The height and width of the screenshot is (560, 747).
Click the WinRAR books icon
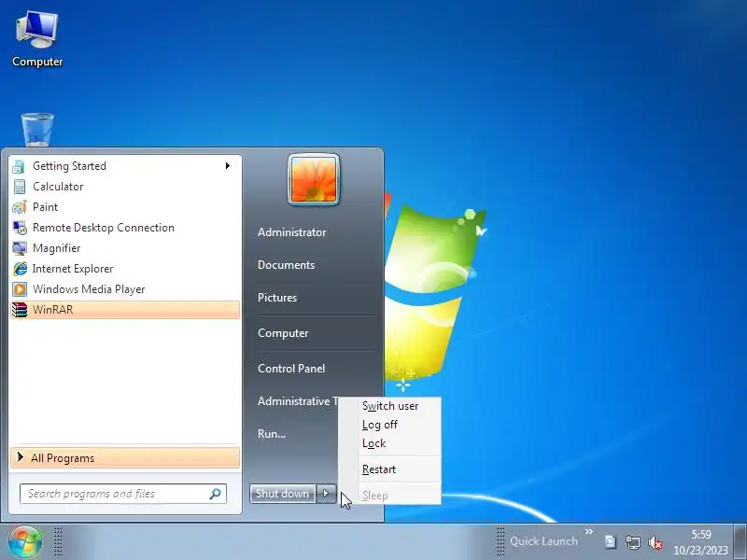(x=20, y=310)
